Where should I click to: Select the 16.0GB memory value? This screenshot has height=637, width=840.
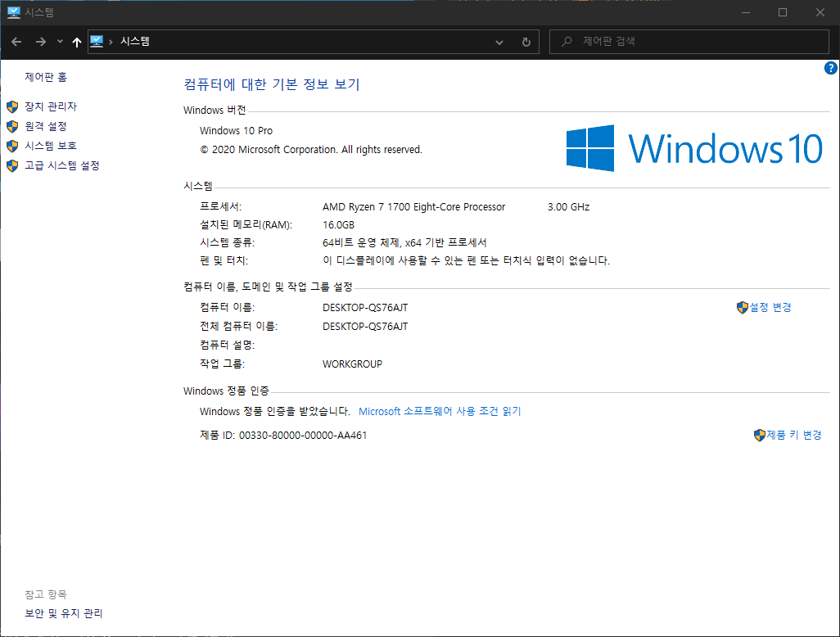339,225
